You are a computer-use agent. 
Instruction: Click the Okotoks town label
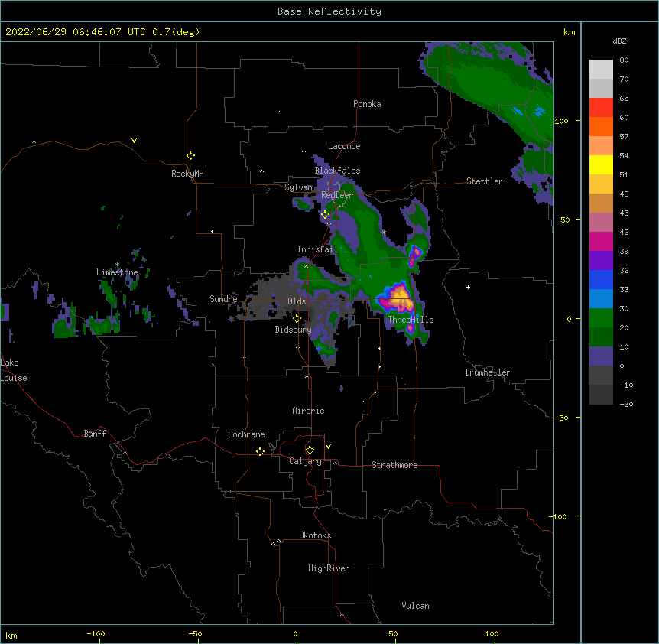pos(315,535)
